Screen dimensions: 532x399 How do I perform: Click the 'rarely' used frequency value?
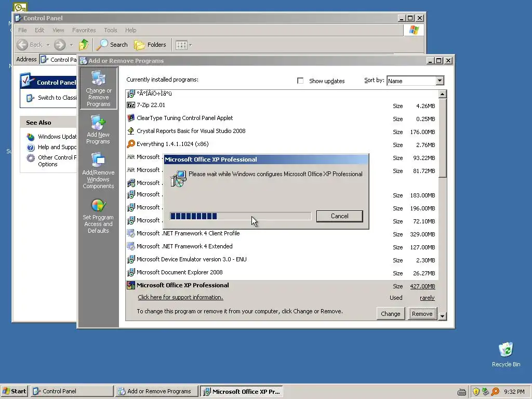tap(427, 298)
